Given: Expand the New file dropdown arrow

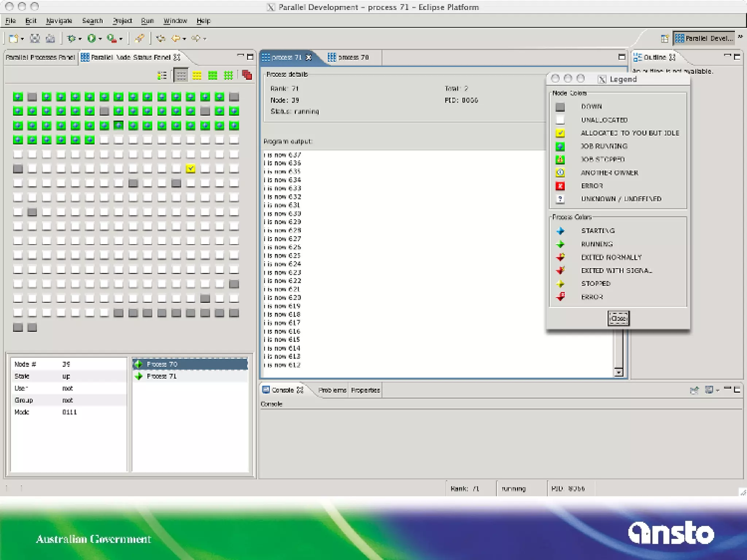Looking at the screenshot, I should coord(23,39).
